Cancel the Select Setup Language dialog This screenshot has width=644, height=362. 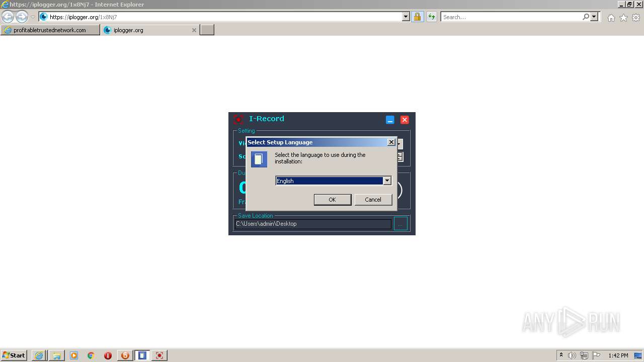point(373,200)
